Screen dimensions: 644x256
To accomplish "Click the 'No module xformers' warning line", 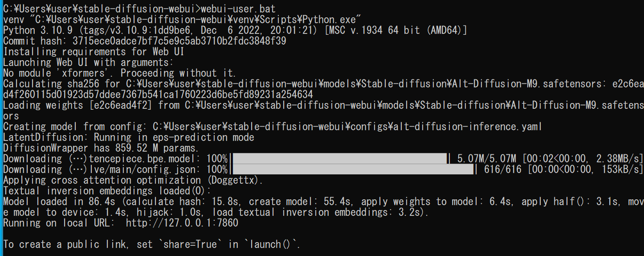I will (119, 73).
